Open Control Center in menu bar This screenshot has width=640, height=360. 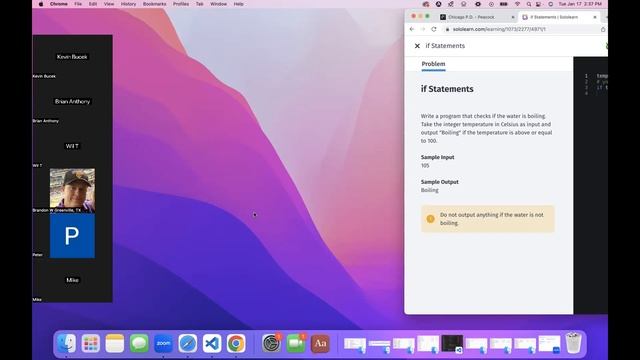tap(538, 4)
